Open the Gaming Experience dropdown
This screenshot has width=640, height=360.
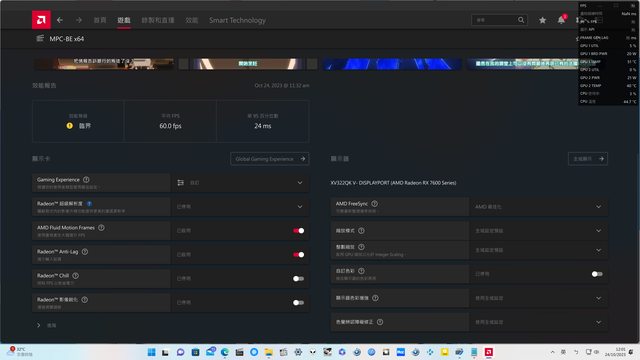click(x=240, y=183)
